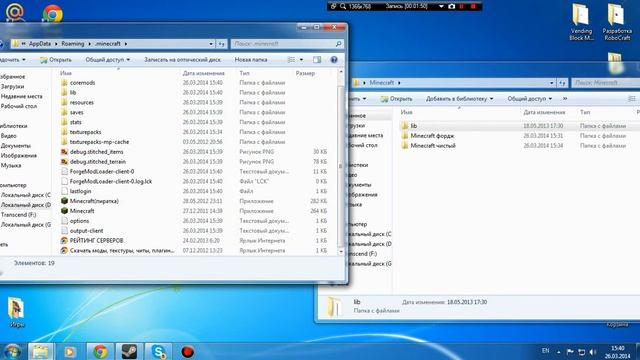Open Transcend (F:) drive in .minecraft window
The width and height of the screenshot is (640, 360).
[18, 215]
